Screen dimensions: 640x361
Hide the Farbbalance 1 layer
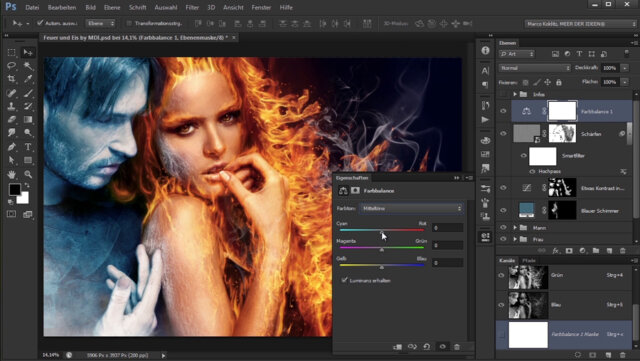click(x=503, y=111)
